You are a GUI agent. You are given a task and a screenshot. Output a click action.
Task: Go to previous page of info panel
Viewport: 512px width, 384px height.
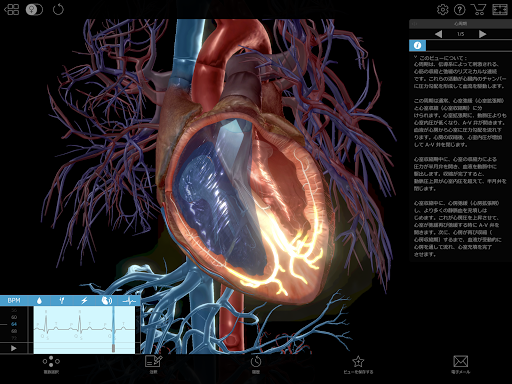click(x=438, y=34)
